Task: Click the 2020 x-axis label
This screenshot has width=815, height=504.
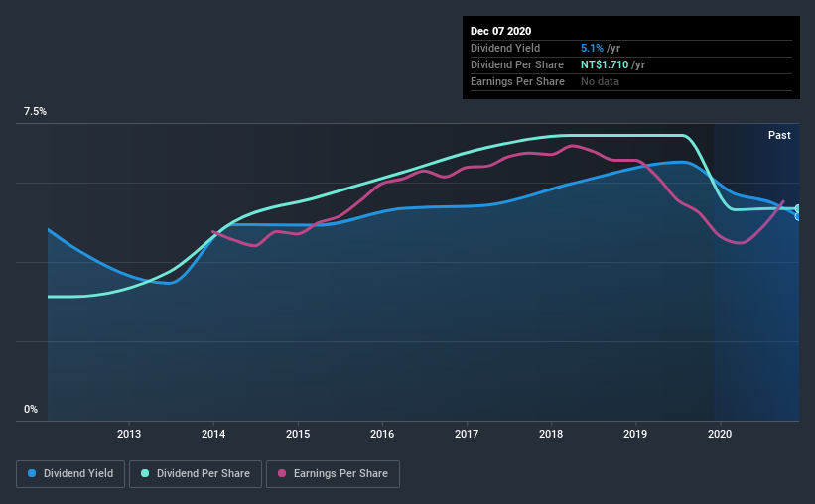Action: tap(720, 434)
